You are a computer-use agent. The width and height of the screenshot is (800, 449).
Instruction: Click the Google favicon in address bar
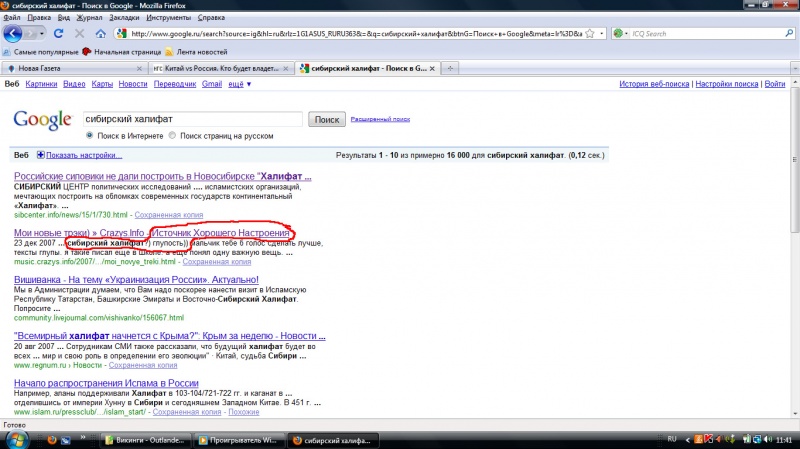[121, 34]
